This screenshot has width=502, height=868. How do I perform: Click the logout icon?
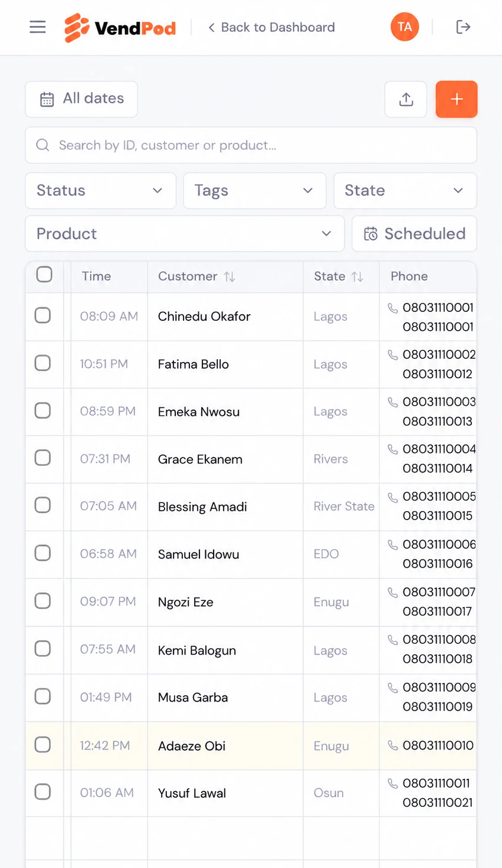(463, 27)
